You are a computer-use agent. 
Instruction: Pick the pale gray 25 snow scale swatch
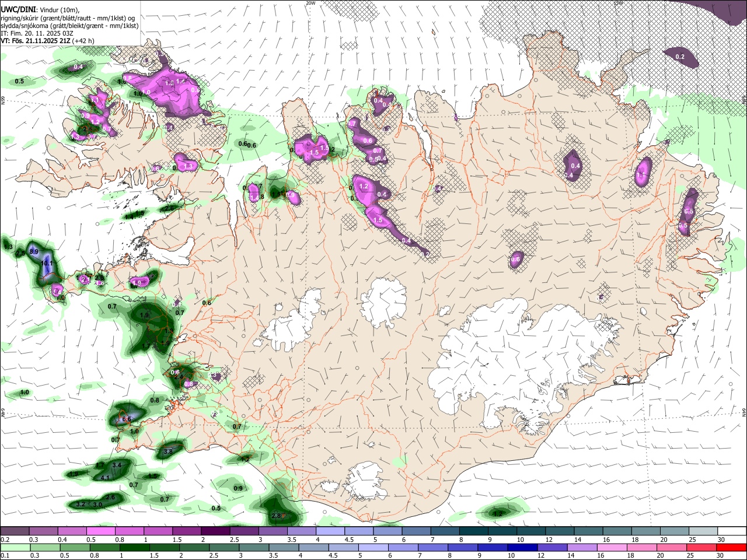(703, 531)
